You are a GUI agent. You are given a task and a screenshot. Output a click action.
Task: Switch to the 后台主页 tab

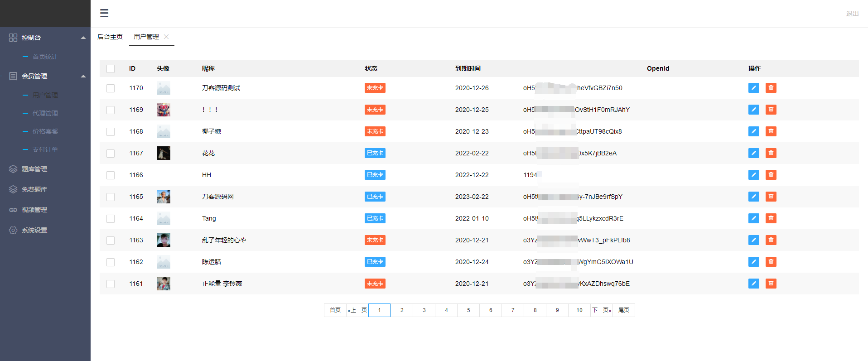(110, 37)
